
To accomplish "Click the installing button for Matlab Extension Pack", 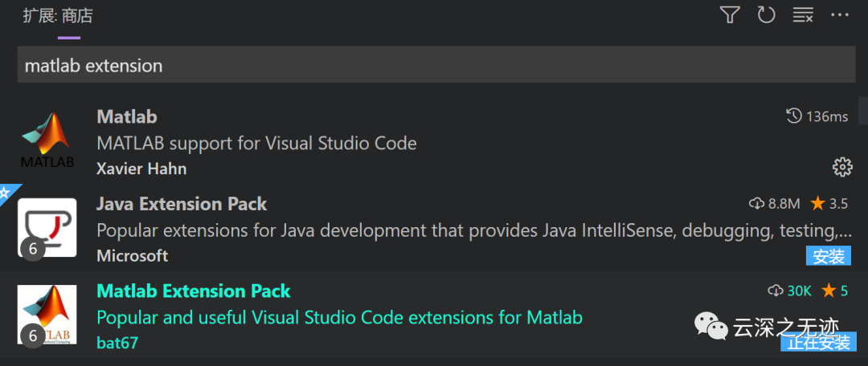I will tap(818, 343).
